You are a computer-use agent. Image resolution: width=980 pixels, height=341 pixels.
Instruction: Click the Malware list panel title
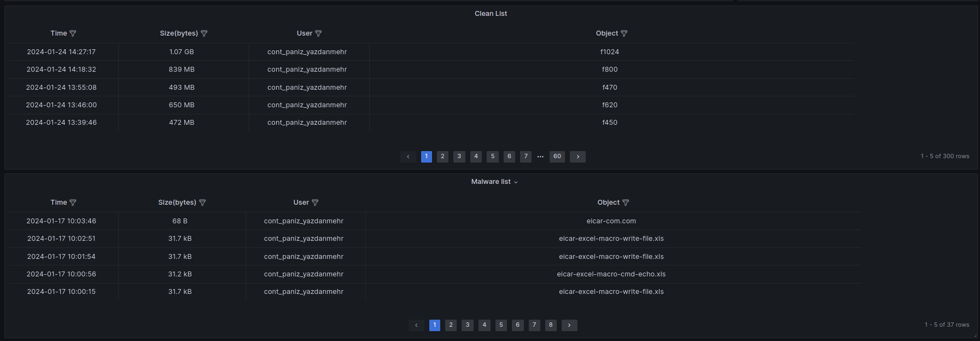(x=491, y=182)
